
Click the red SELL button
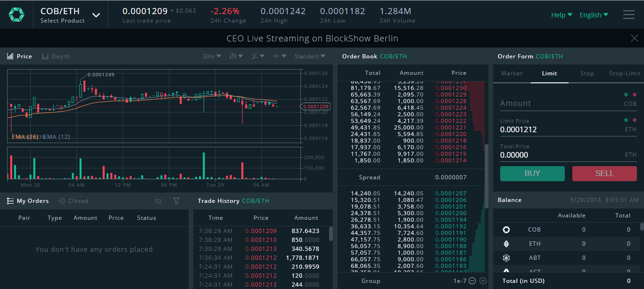604,174
